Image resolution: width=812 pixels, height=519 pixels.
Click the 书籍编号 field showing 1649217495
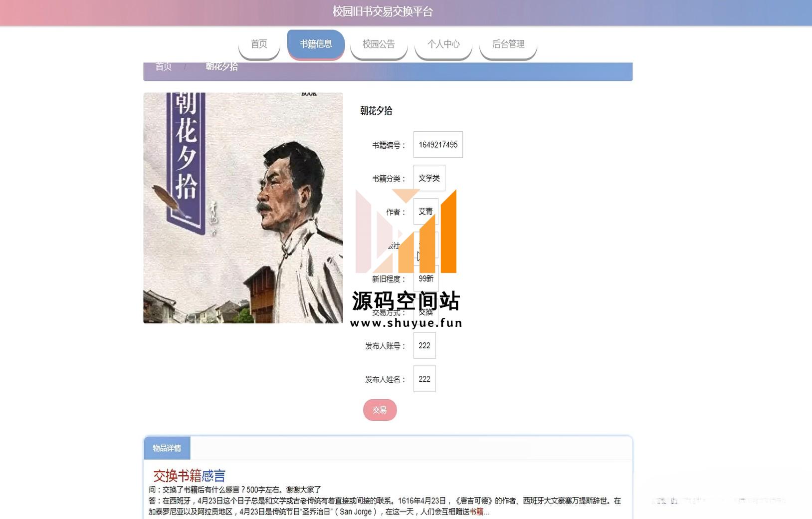(x=438, y=145)
